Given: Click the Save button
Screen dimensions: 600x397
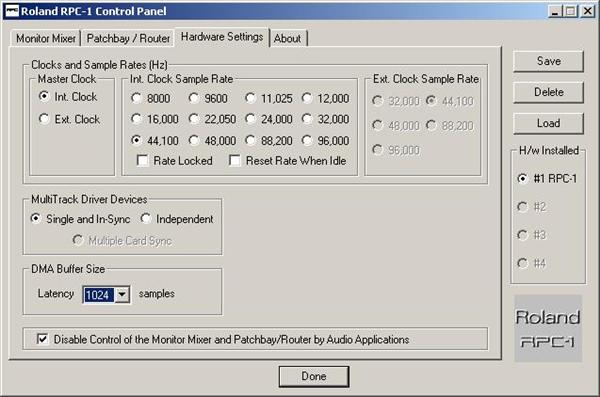Looking at the screenshot, I should click(548, 61).
